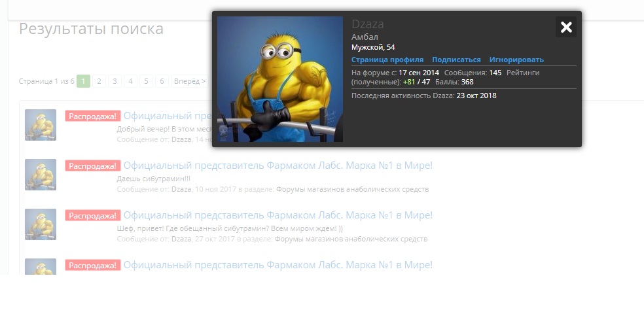This screenshot has height=316, width=644.
Task: Click Dzaza author link in 27 окт 2017 result
Action: coord(181,239)
